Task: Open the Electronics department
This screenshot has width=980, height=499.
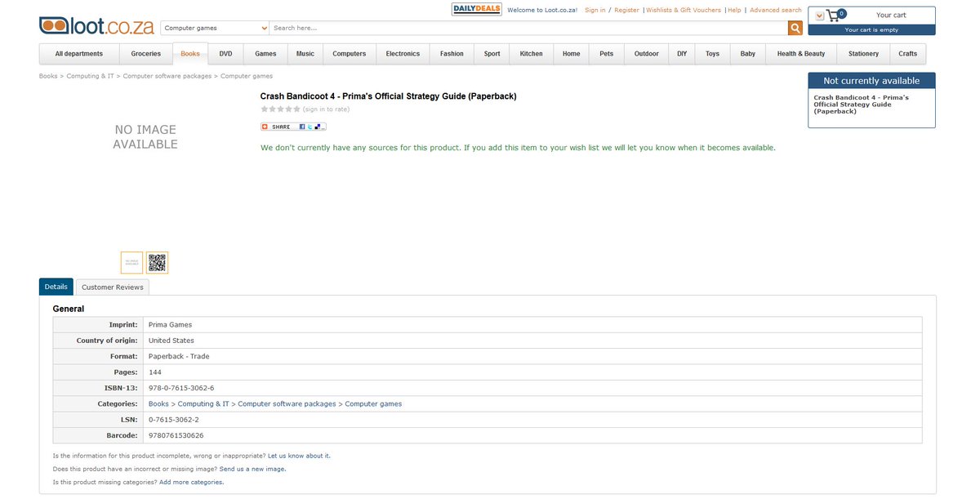Action: point(403,54)
